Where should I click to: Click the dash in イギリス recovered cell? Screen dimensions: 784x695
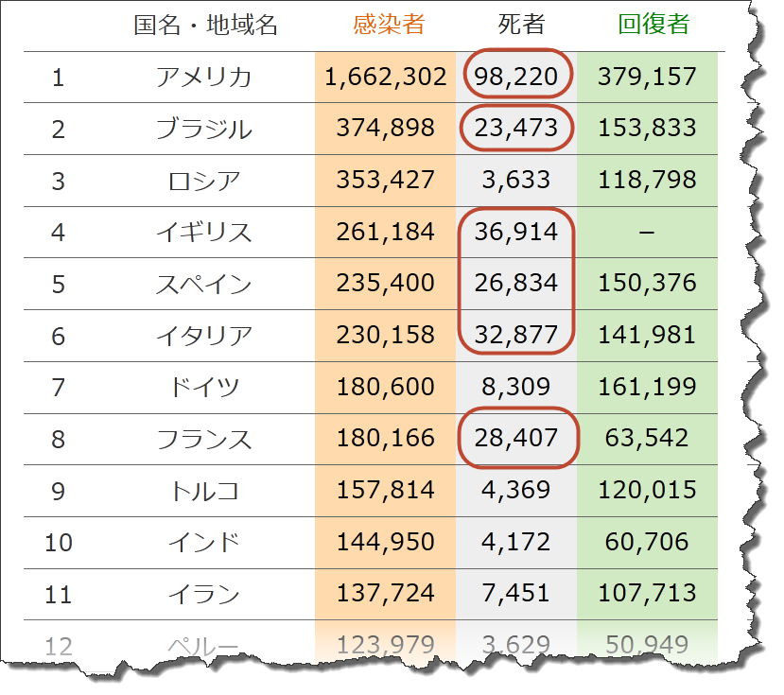[x=647, y=233]
